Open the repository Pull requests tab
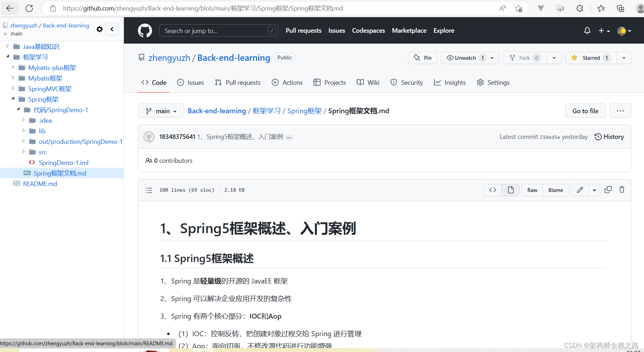644x352 pixels. point(238,83)
